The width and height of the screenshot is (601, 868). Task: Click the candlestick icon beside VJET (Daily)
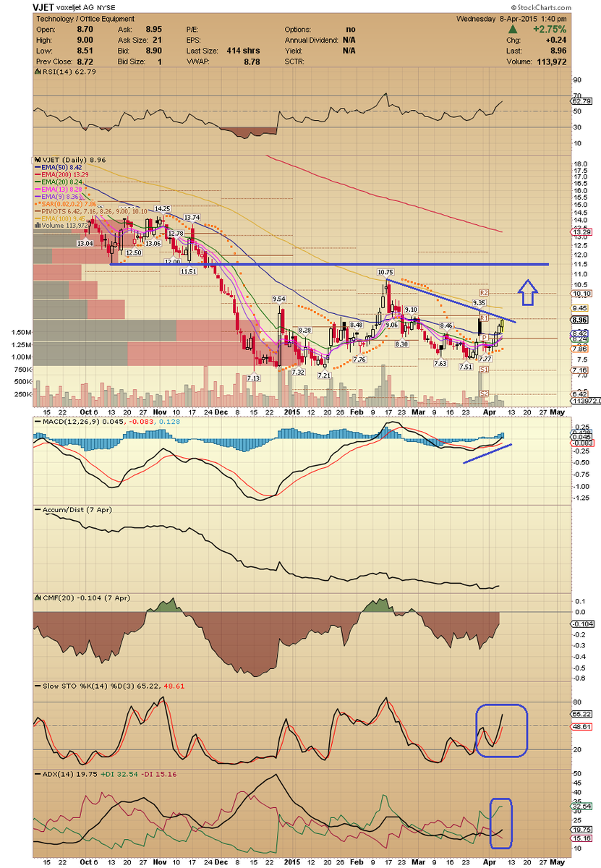(36, 158)
